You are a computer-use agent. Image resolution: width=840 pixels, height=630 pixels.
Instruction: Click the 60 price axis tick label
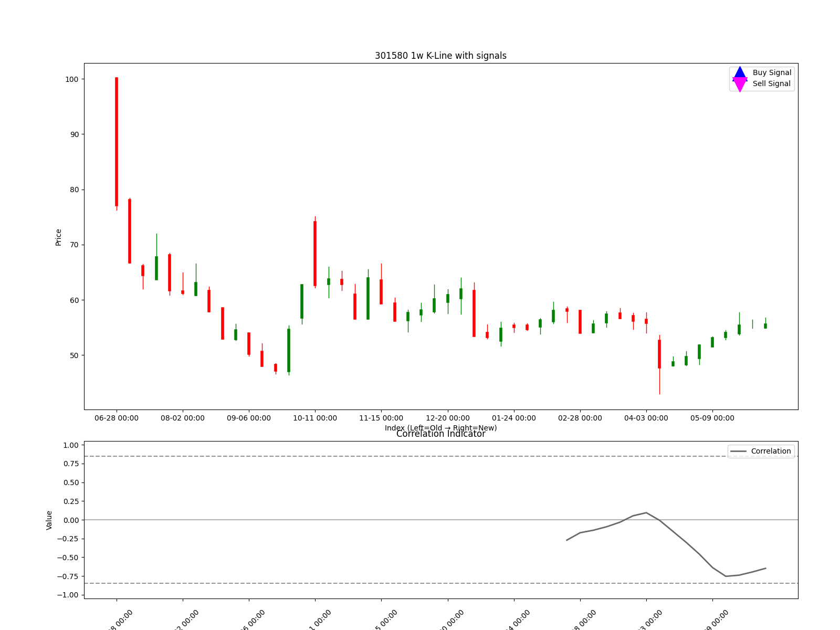pos(74,300)
